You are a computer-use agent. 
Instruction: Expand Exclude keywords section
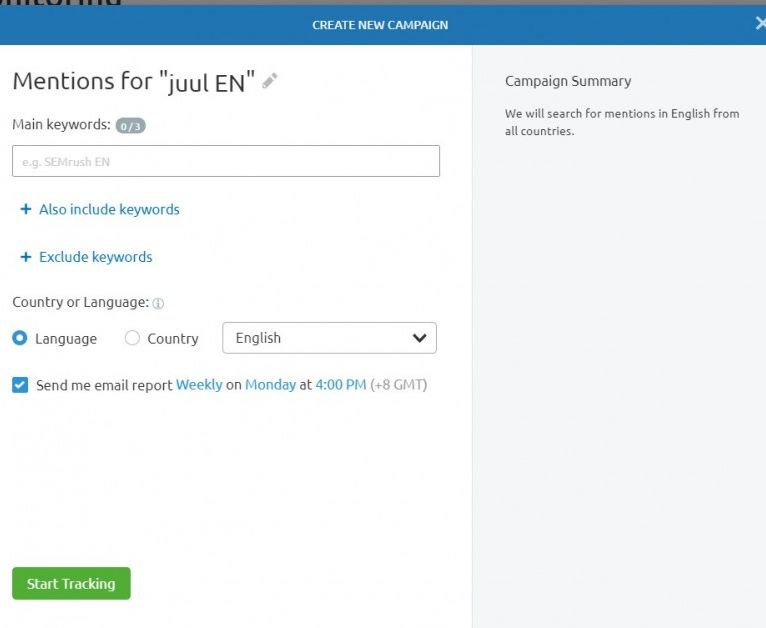coord(95,257)
